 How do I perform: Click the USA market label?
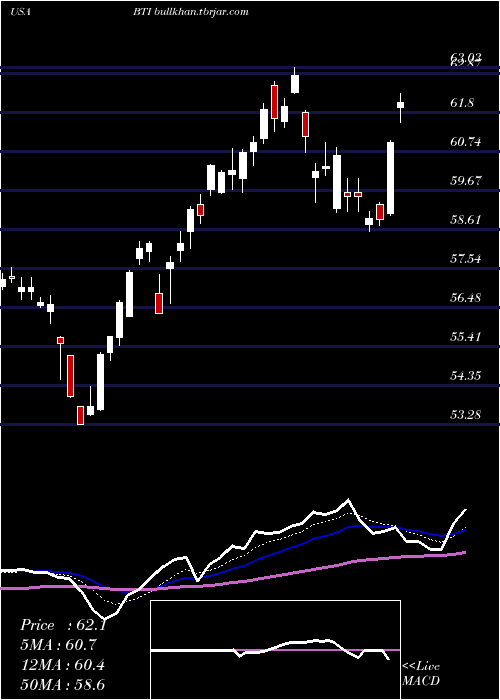tap(20, 12)
